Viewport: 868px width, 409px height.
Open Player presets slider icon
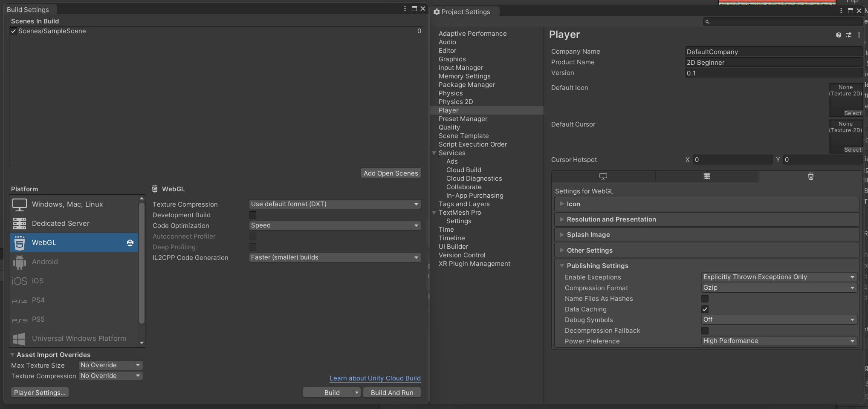849,35
